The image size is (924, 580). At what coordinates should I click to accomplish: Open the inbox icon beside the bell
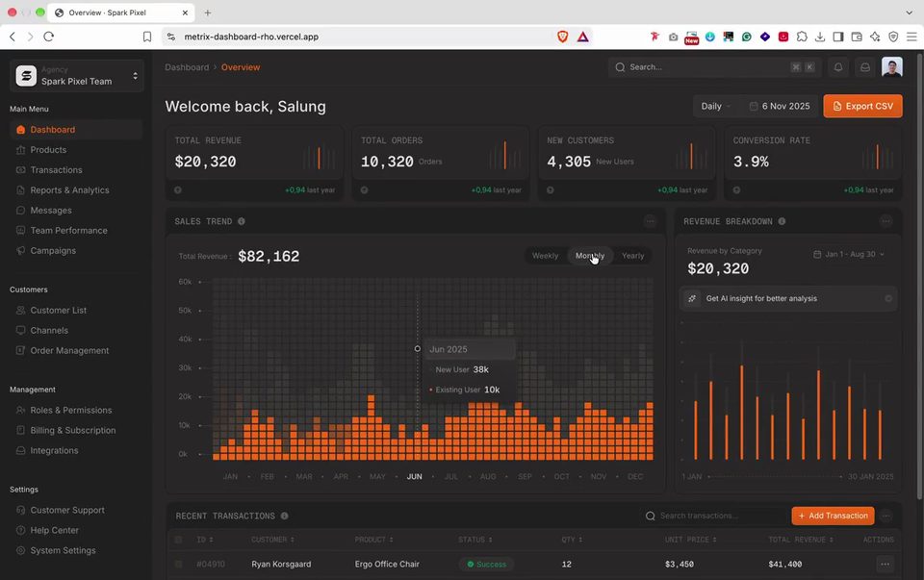(865, 67)
